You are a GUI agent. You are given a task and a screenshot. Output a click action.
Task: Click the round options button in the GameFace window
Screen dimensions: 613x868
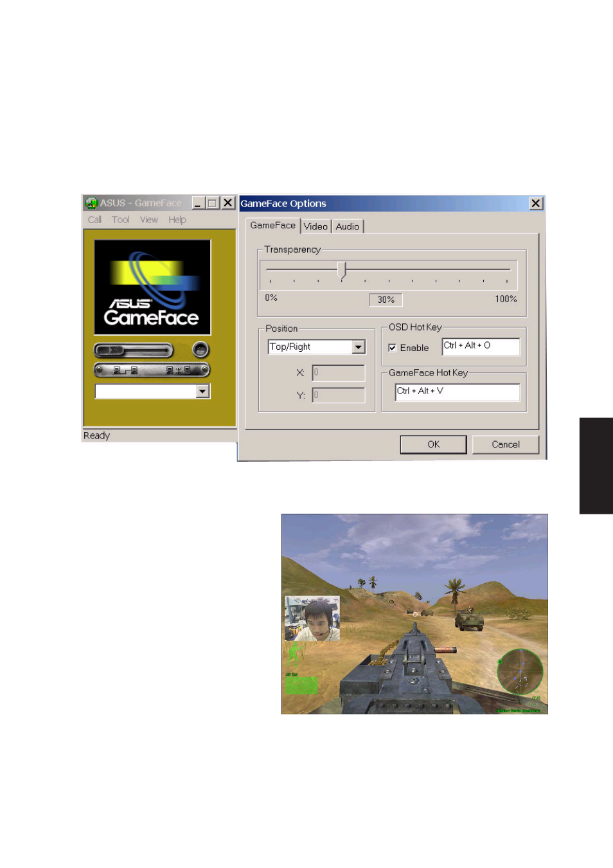(200, 350)
